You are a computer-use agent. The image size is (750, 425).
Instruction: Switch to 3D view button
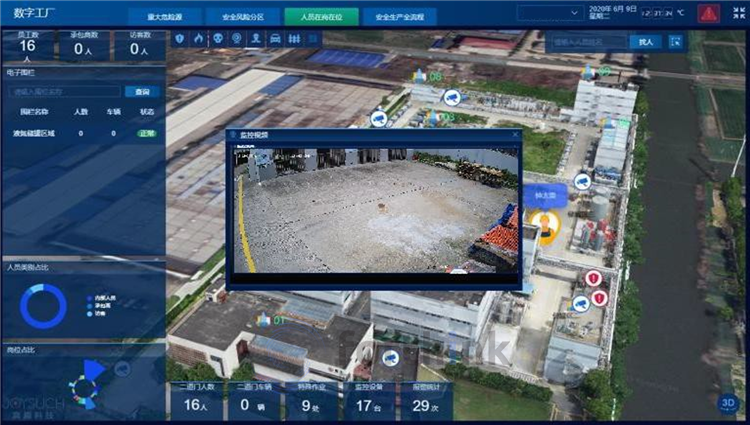point(728,403)
